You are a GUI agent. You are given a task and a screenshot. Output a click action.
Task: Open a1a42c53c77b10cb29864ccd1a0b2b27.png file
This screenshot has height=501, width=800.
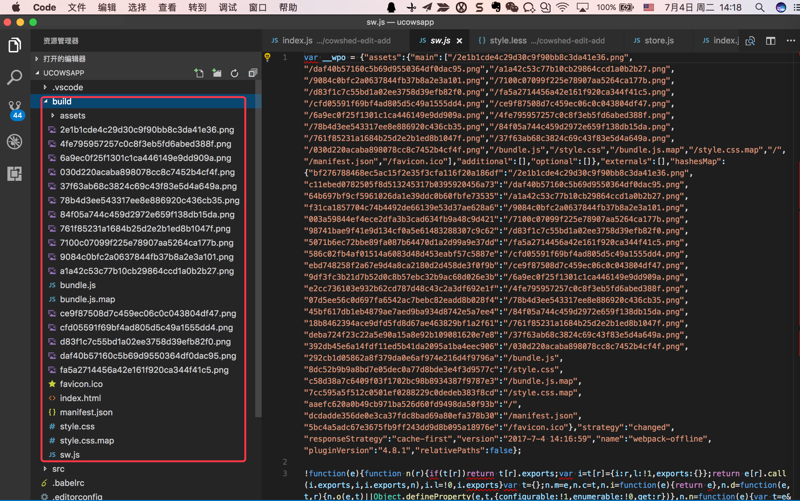coord(146,271)
